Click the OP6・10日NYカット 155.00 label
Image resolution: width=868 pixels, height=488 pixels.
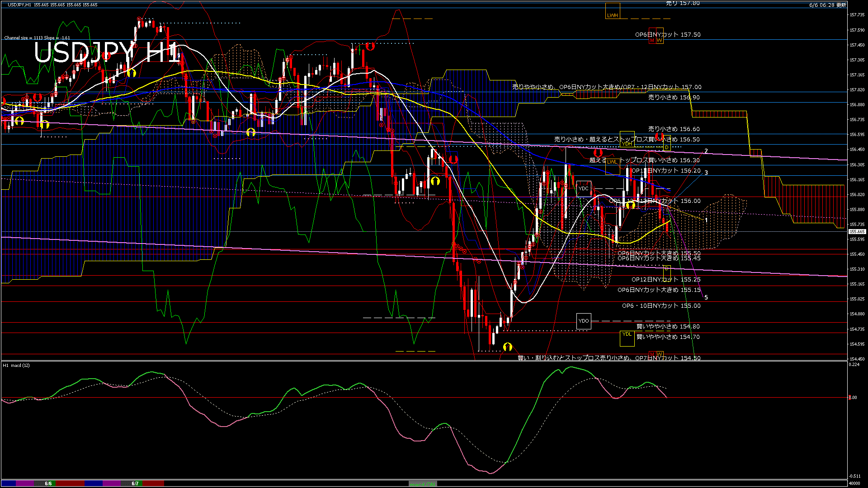point(661,306)
